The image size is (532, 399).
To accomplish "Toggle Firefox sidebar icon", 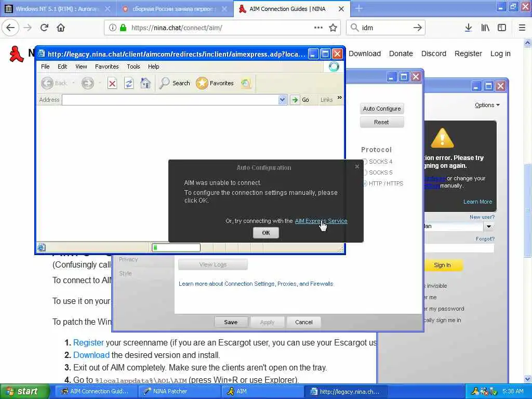I will click(x=502, y=28).
